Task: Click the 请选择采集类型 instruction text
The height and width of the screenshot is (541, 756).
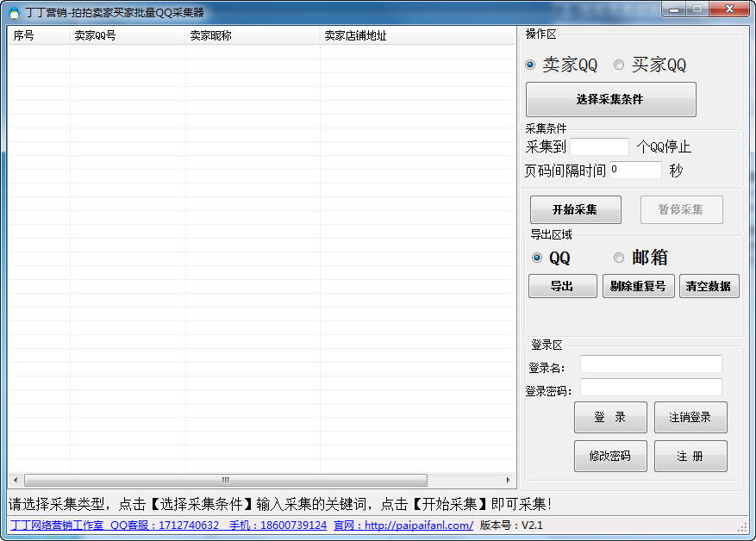Action: [x=280, y=504]
